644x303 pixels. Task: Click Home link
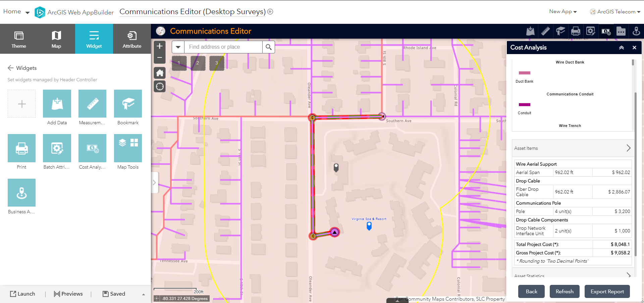pos(12,11)
